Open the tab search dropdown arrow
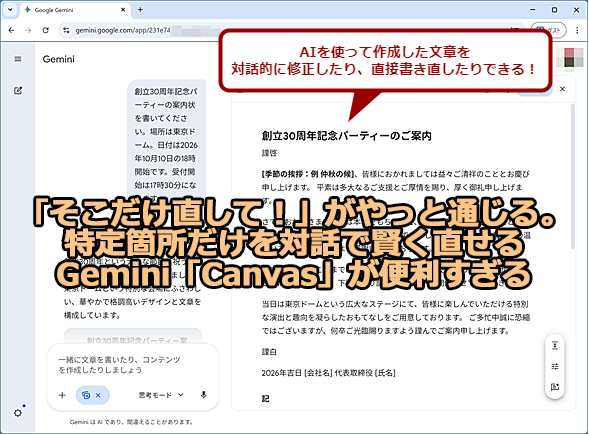Image resolution: width=589 pixels, height=435 pixels. pos(10,10)
